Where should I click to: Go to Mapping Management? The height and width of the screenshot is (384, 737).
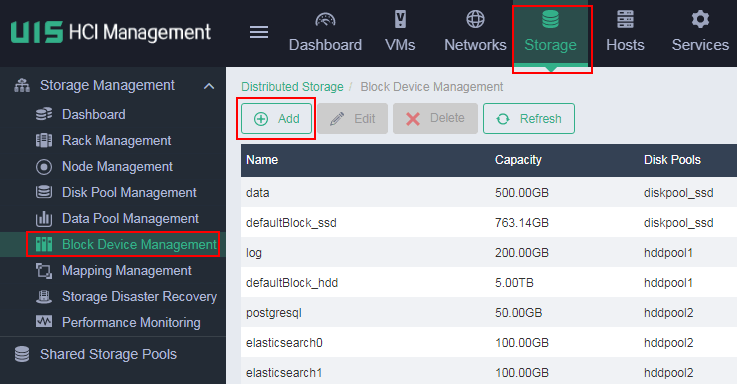tap(126, 270)
